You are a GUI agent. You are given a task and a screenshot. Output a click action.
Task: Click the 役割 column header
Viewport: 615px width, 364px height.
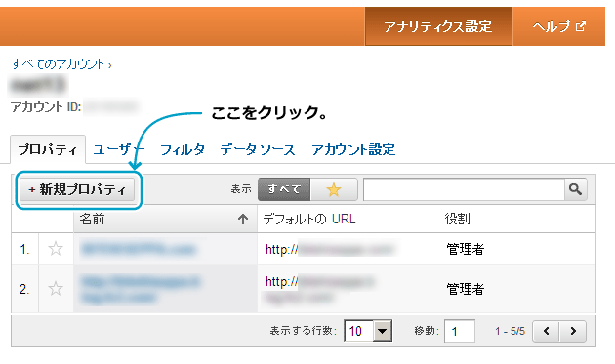click(457, 219)
